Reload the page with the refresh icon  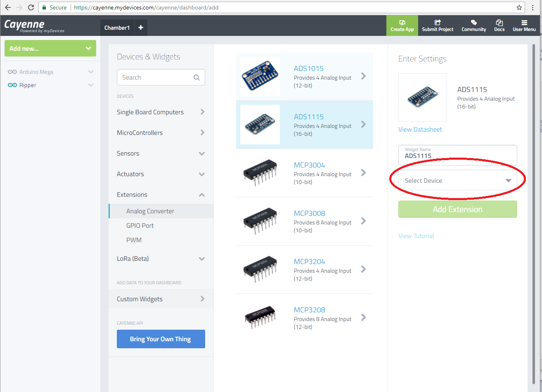[31, 7]
